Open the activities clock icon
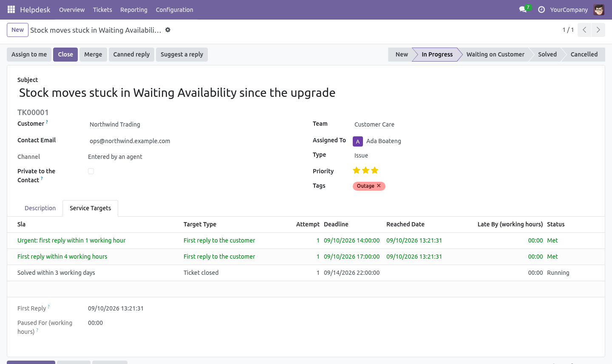Image resolution: width=612 pixels, height=364 pixels. pos(541,9)
